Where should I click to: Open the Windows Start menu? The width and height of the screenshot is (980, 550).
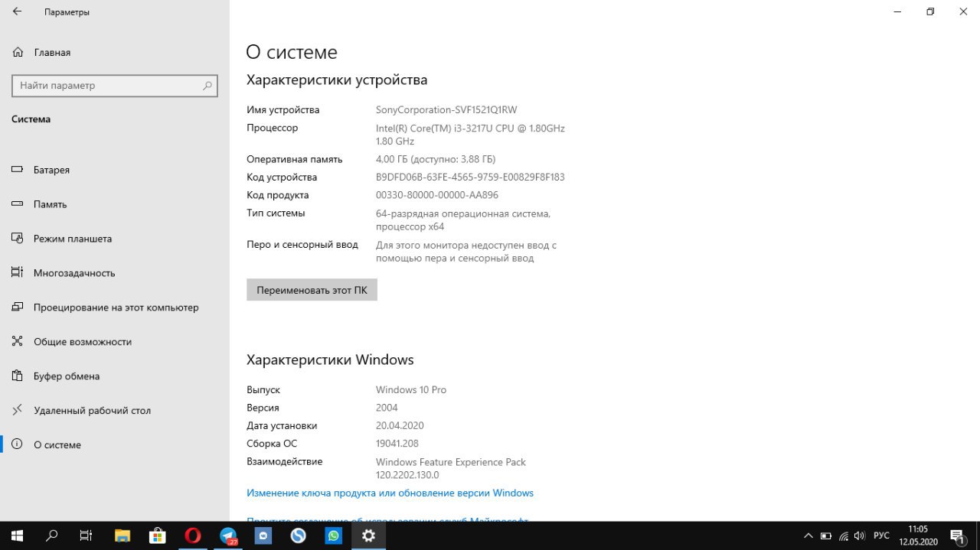click(17, 535)
